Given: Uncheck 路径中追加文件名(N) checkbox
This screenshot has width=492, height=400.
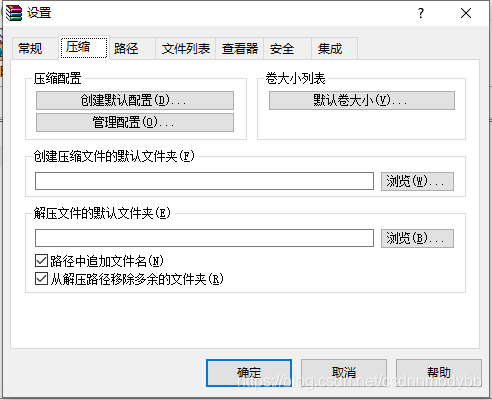Looking at the screenshot, I should [41, 261].
